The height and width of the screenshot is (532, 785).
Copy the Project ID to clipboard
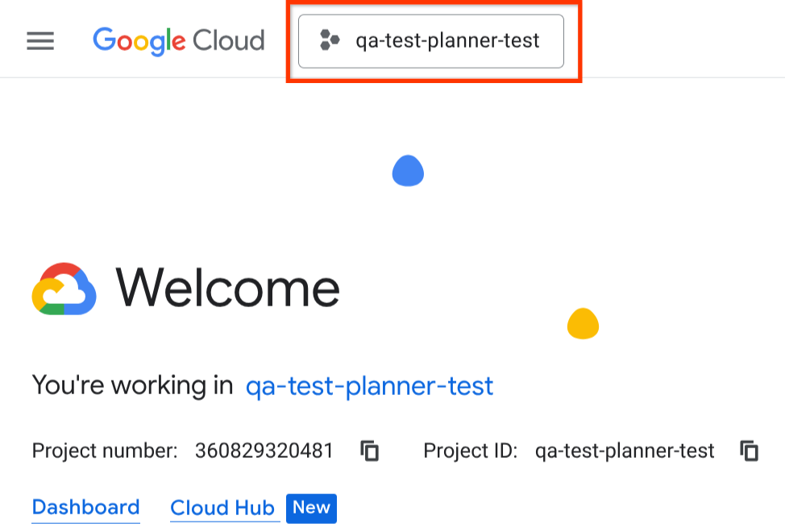pyautogui.click(x=750, y=451)
